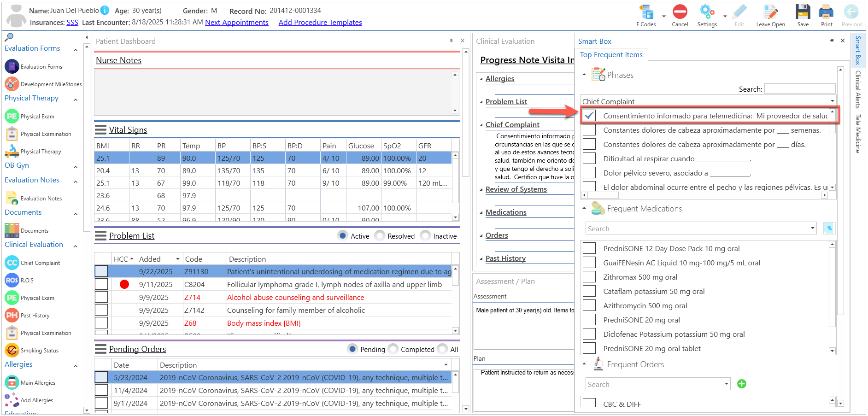
Task: Check 'Dolor pélvico severo' phrase
Action: (589, 173)
